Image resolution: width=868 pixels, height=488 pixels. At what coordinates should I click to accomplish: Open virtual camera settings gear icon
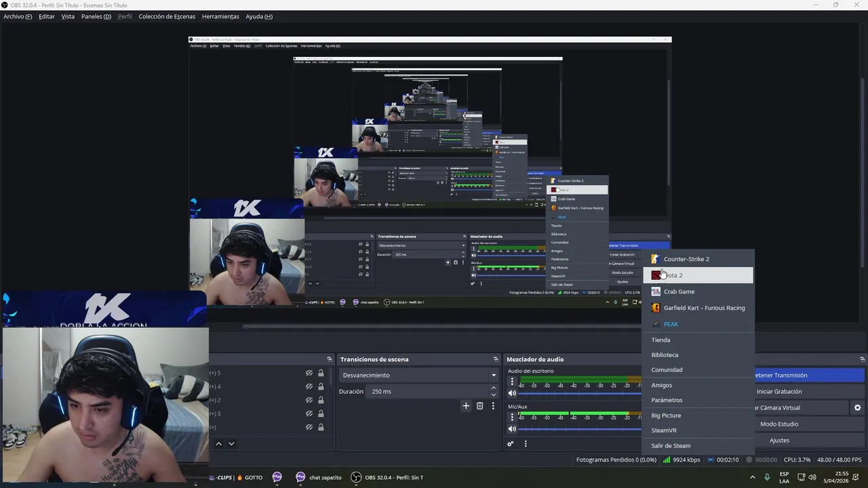coord(857,407)
